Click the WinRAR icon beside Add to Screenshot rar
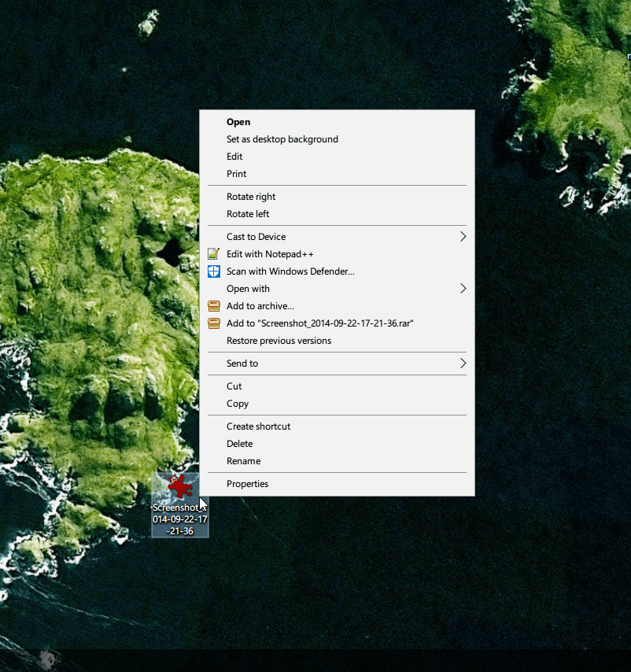The height and width of the screenshot is (672, 631). click(x=214, y=323)
